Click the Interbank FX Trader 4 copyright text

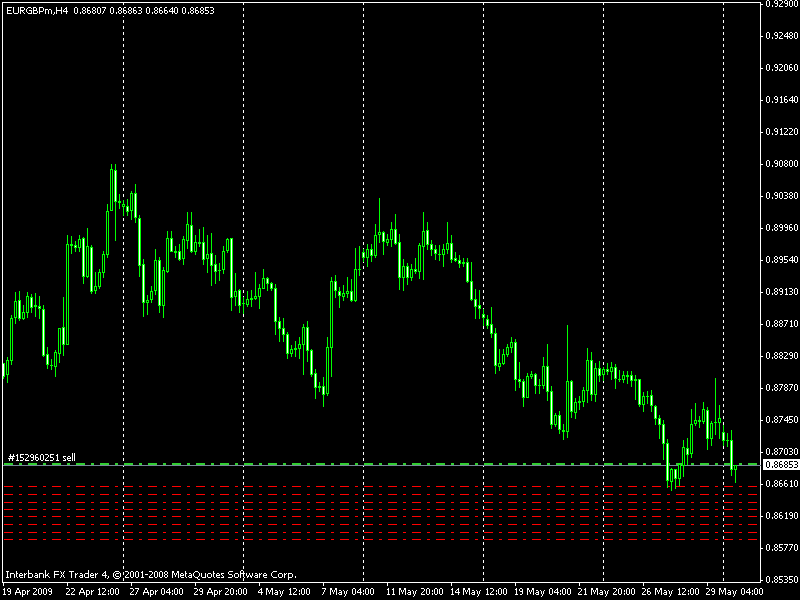click(x=150, y=575)
